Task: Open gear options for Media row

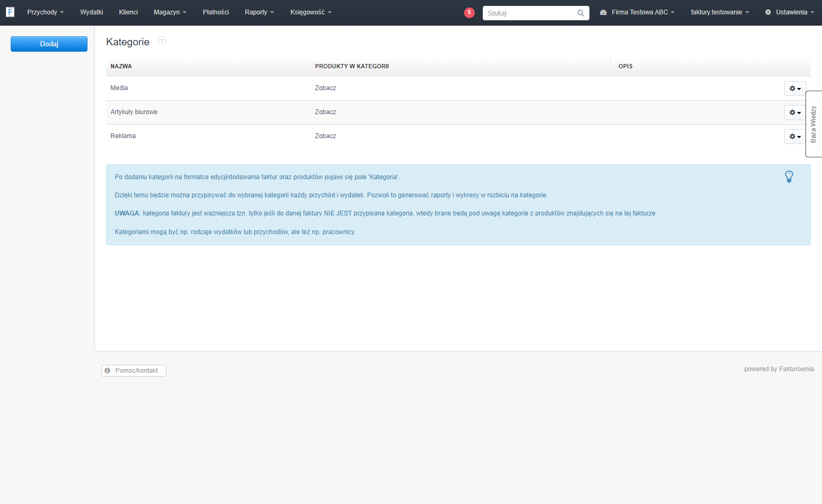Action: 795,89
